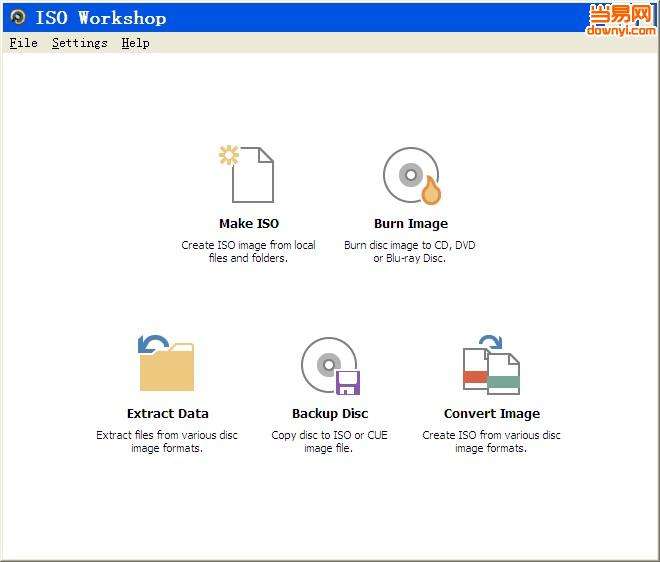
Task: Click 'Create ISO image from local files' description
Action: (248, 251)
